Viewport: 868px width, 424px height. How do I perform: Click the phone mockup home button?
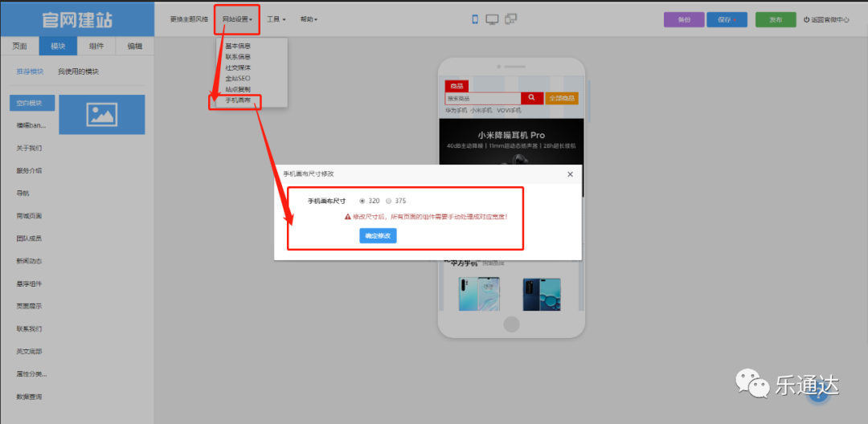(x=511, y=324)
